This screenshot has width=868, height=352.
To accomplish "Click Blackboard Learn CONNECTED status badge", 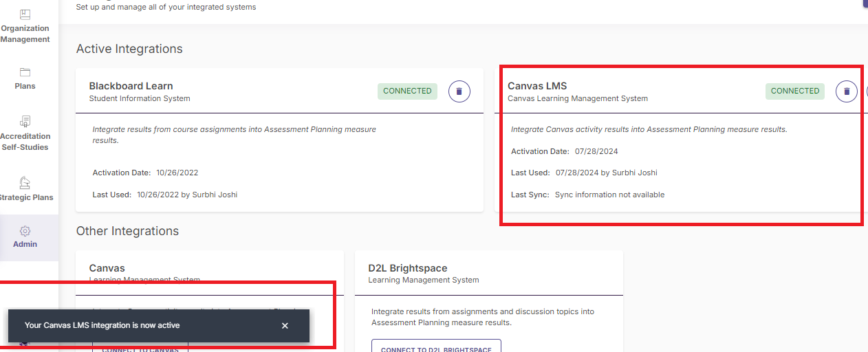I will coord(407,91).
